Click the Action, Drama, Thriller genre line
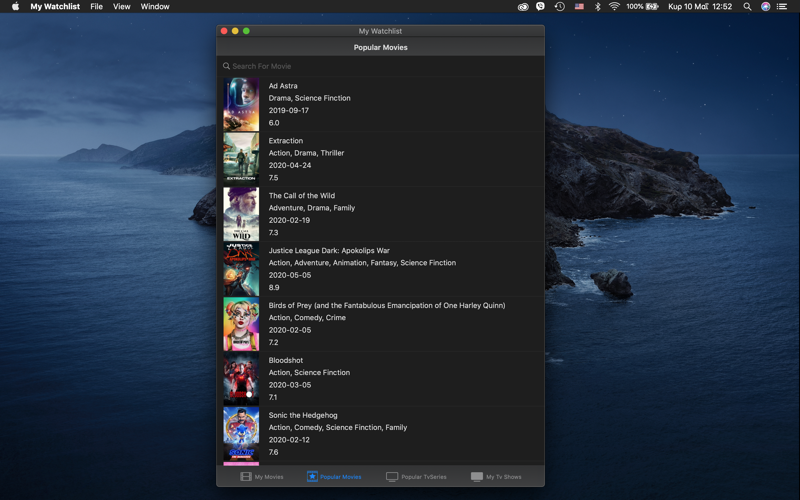800x500 pixels. [307, 153]
